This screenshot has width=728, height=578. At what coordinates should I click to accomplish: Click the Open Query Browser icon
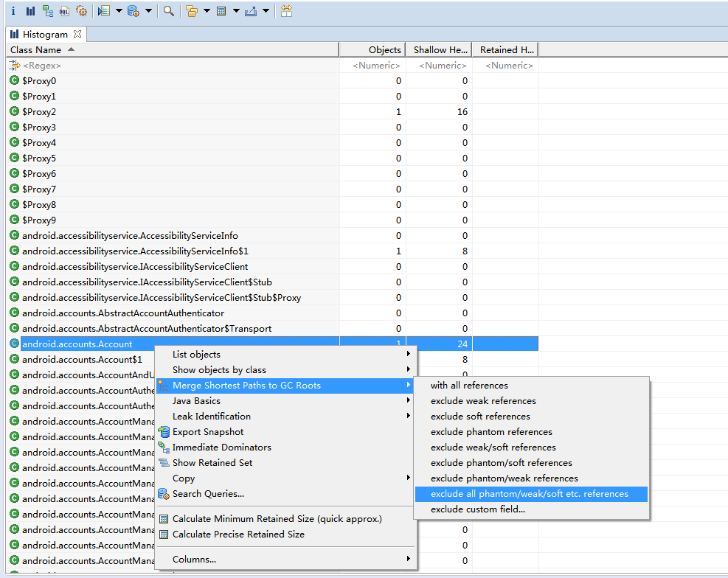click(134, 11)
